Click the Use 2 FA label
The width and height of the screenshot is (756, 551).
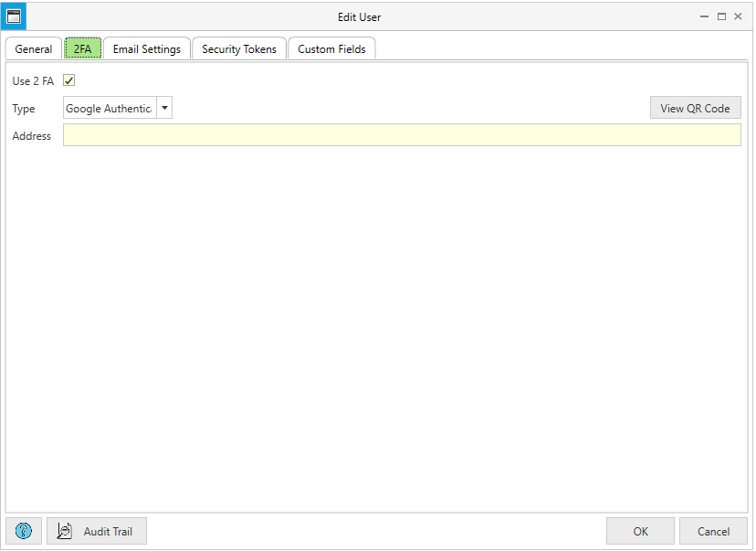[x=33, y=81]
